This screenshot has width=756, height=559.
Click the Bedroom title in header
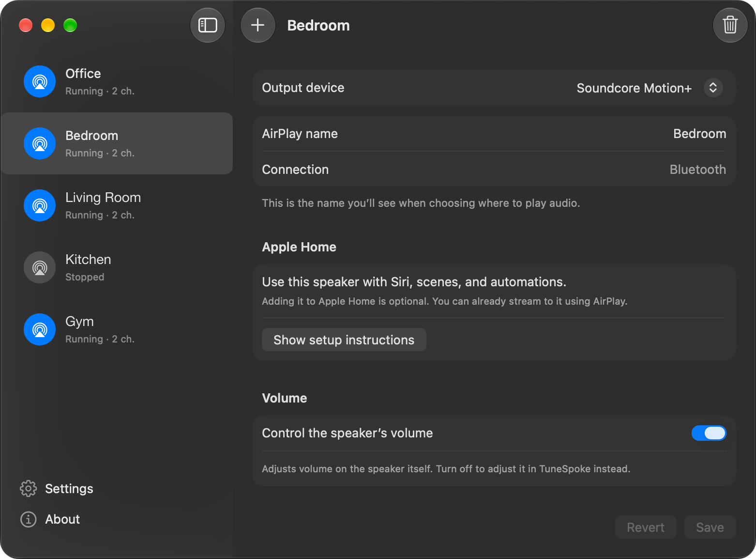pyautogui.click(x=318, y=25)
